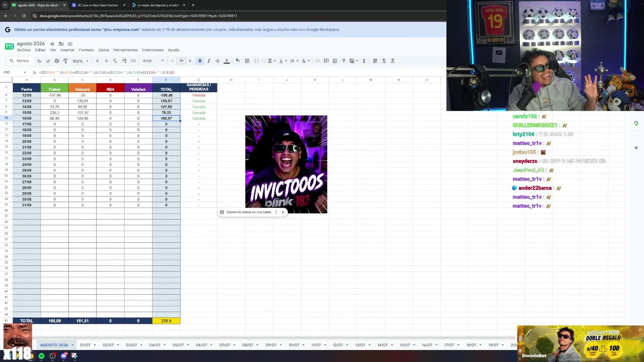Open more options on table suggestion
Image resolution: width=644 pixels, height=362 pixels.
pyautogui.click(x=276, y=212)
